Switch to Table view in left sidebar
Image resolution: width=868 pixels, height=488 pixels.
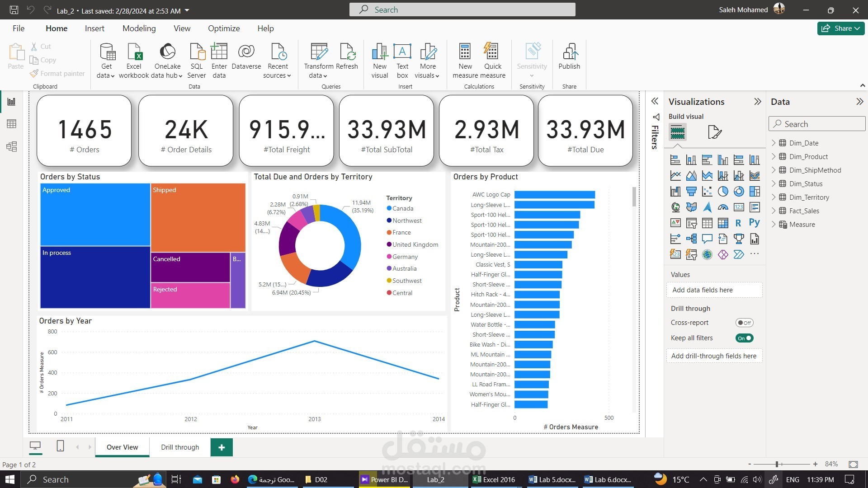[11, 124]
